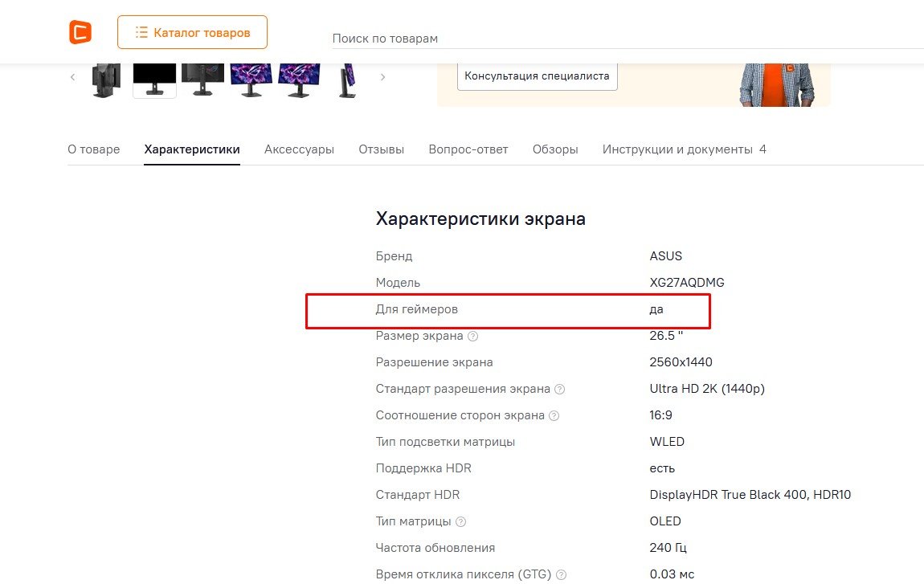Open the Обзоры tab

click(x=555, y=149)
